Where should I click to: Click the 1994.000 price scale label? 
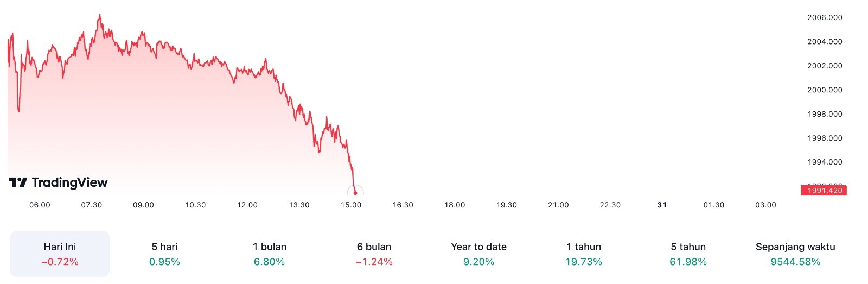[x=825, y=162]
